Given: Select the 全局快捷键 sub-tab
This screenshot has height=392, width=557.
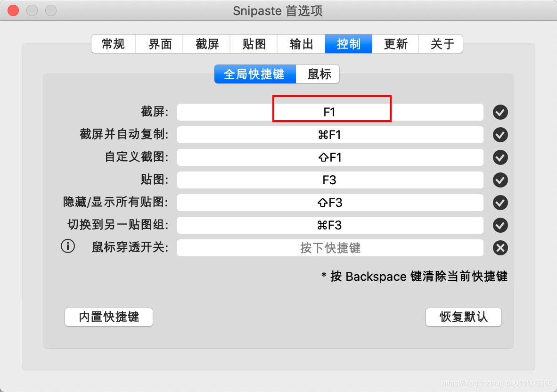Looking at the screenshot, I should pos(255,74).
